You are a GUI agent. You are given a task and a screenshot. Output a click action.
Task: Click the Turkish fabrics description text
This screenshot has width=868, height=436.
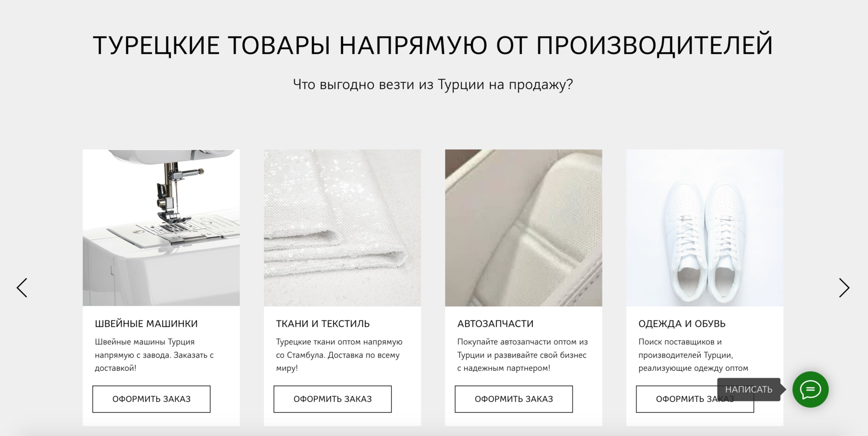(x=339, y=355)
